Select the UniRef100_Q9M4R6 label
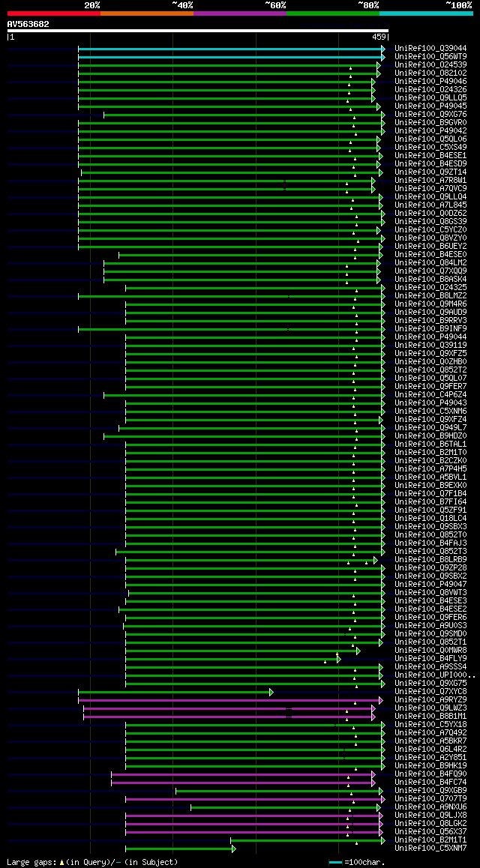Viewport: 480px width, 868px height. tap(430, 304)
